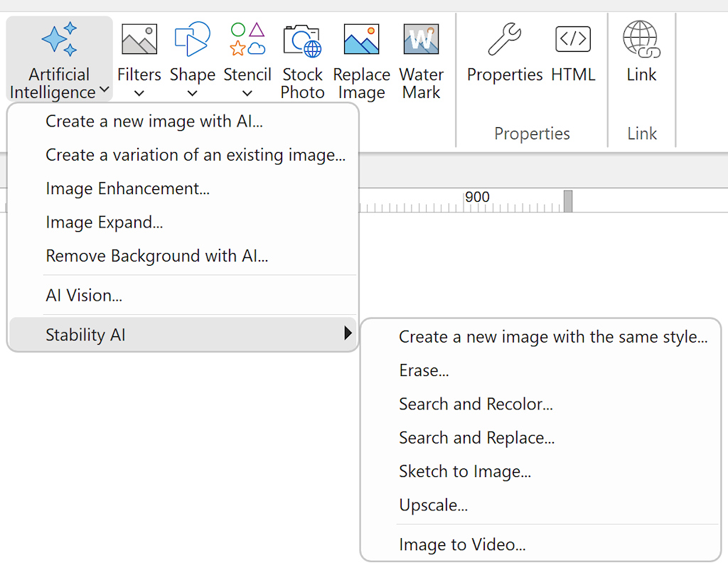Click the Replace Image icon
This screenshot has width=728, height=570.
[x=361, y=40]
